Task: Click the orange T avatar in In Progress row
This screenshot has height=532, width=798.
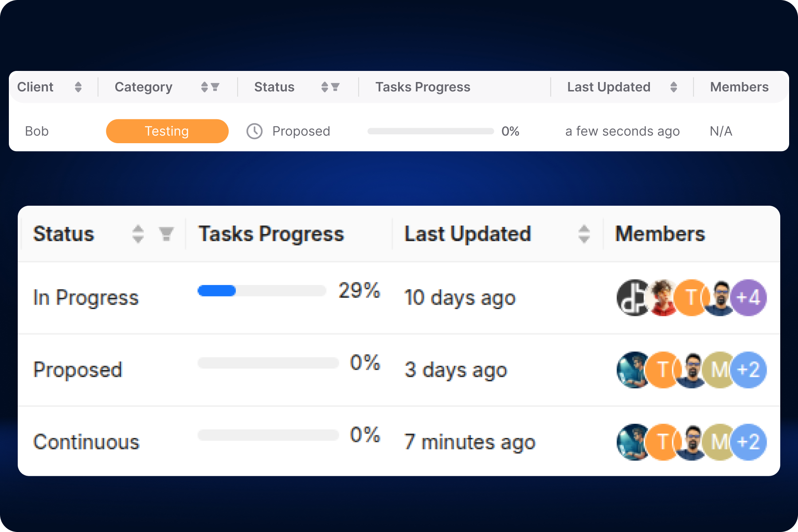Action: pyautogui.click(x=691, y=298)
